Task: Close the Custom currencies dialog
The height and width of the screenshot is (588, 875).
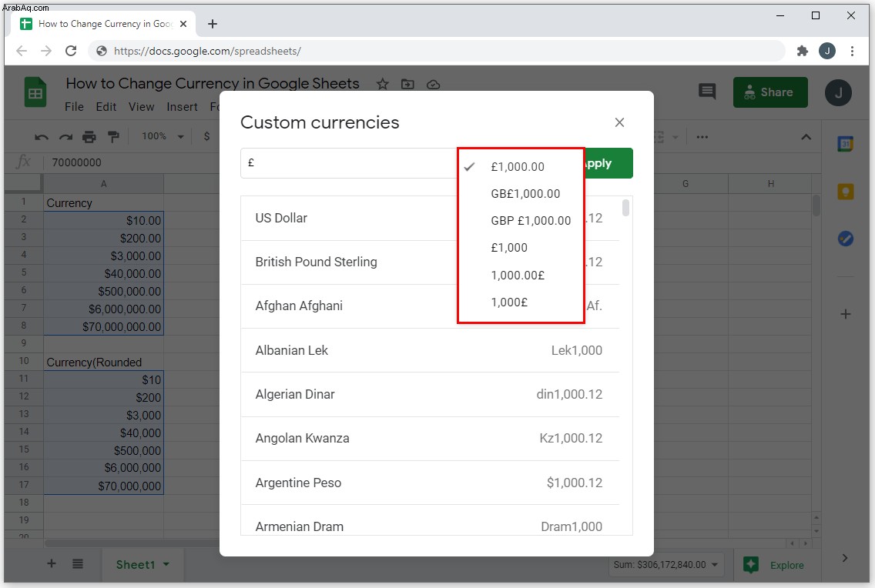Action: click(619, 122)
